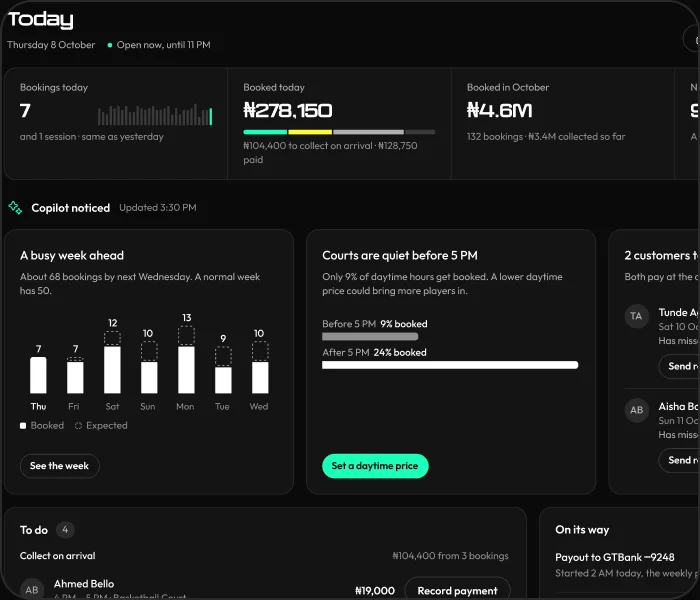Click 'Only 9% of daytime hours' description
Viewport: 700px width, 600px height.
pyautogui.click(x=442, y=283)
